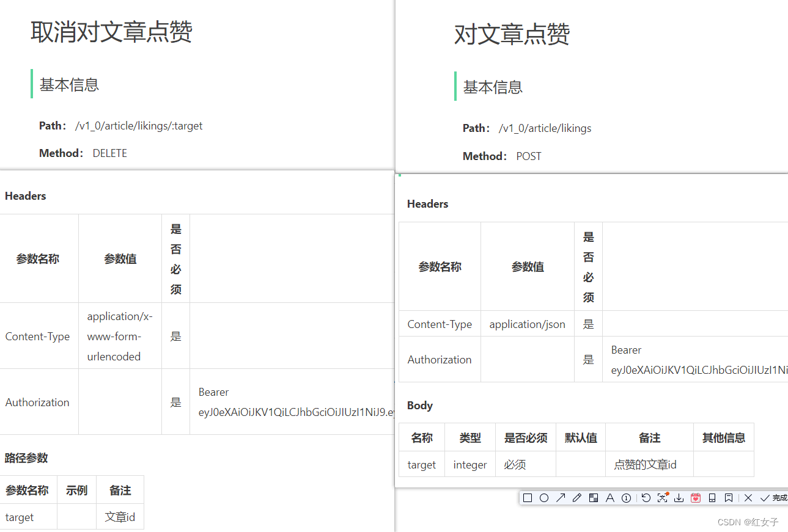Click Bearer token text in left table
Viewport: 788px width, 532px height.
(x=296, y=402)
